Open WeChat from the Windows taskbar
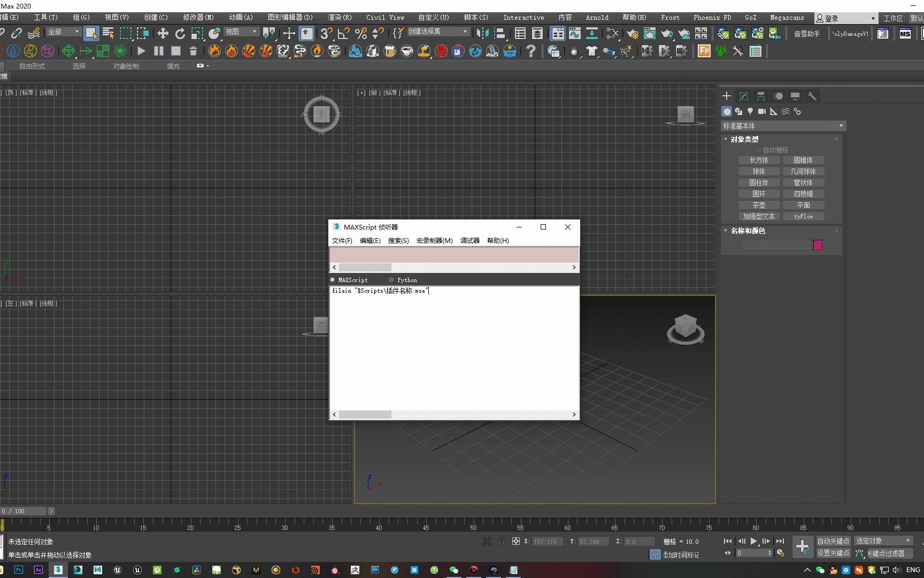Screen dimensions: 924x578 coord(453,570)
